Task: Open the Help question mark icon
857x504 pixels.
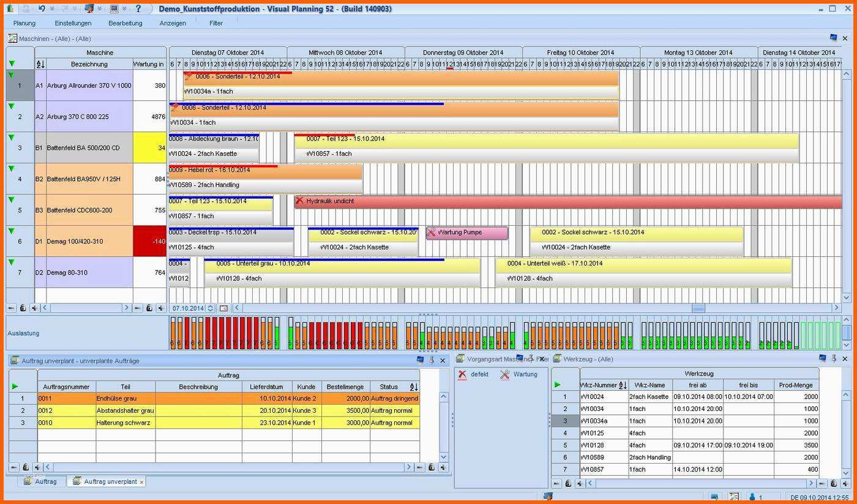Action: coord(138,9)
